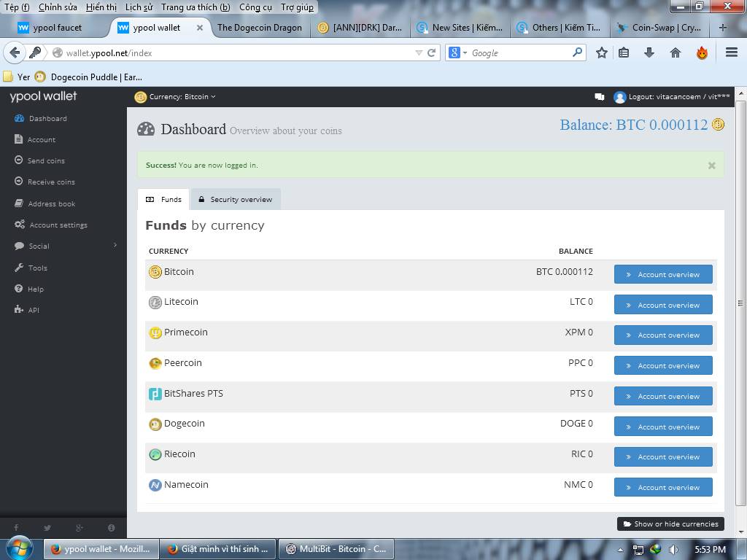Reload the page with refresh button
This screenshot has height=560, width=747.
[432, 52]
